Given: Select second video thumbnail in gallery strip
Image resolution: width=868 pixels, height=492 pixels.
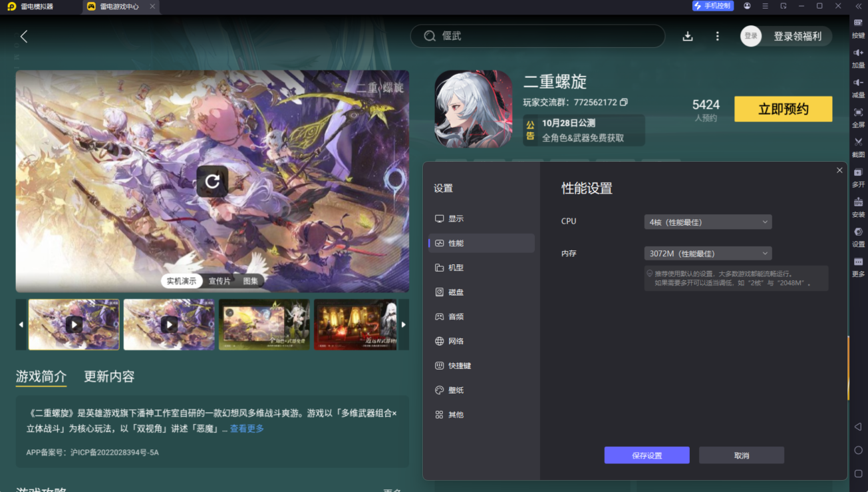Looking at the screenshot, I should tap(169, 324).
